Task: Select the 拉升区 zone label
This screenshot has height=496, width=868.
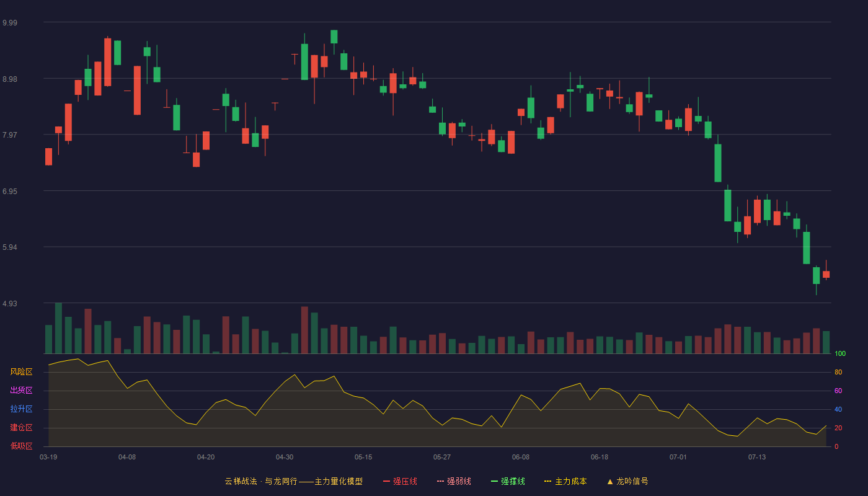Action: [21, 409]
